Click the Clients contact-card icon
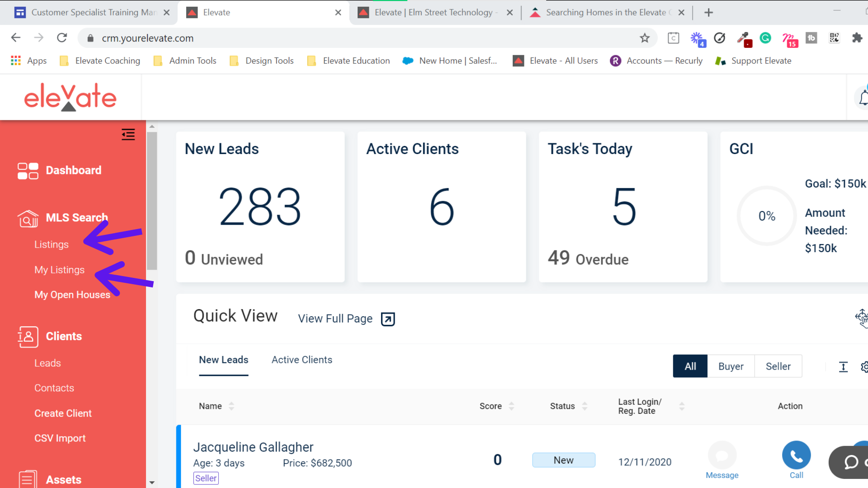868x488 pixels. [28, 337]
